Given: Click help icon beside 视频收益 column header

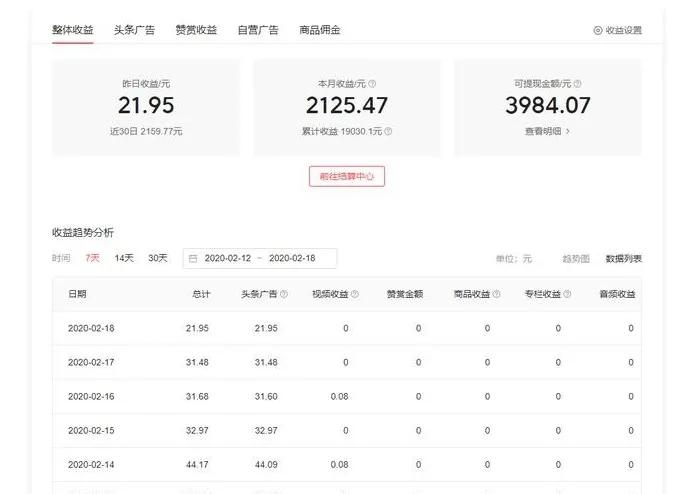Looking at the screenshot, I should click(x=355, y=294).
